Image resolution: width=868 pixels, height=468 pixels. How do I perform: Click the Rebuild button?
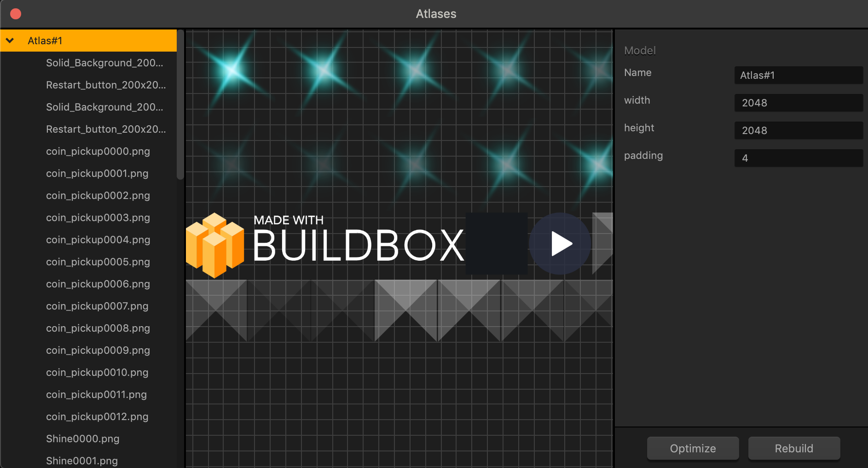click(x=794, y=448)
